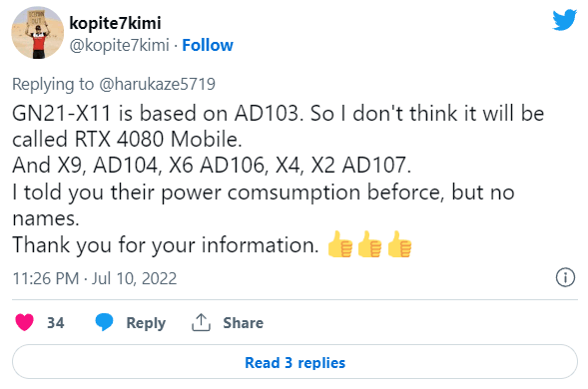
Task: Like the tweet with the heart icon
Action: click(24, 322)
